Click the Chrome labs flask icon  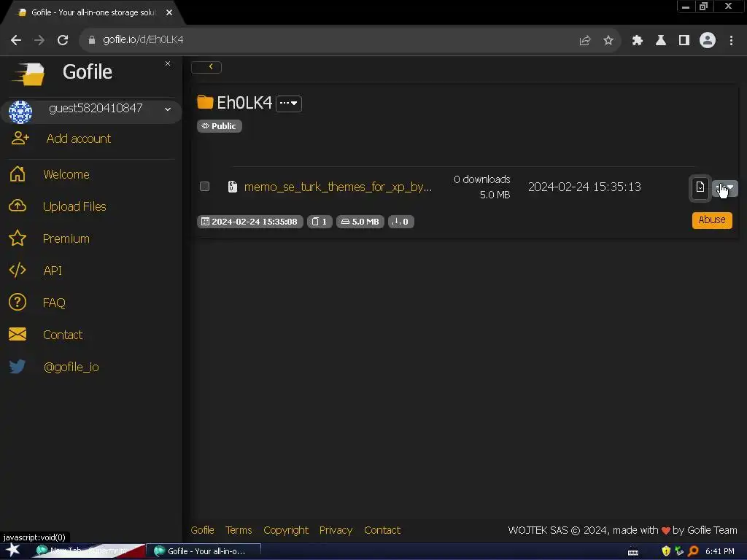[660, 41]
